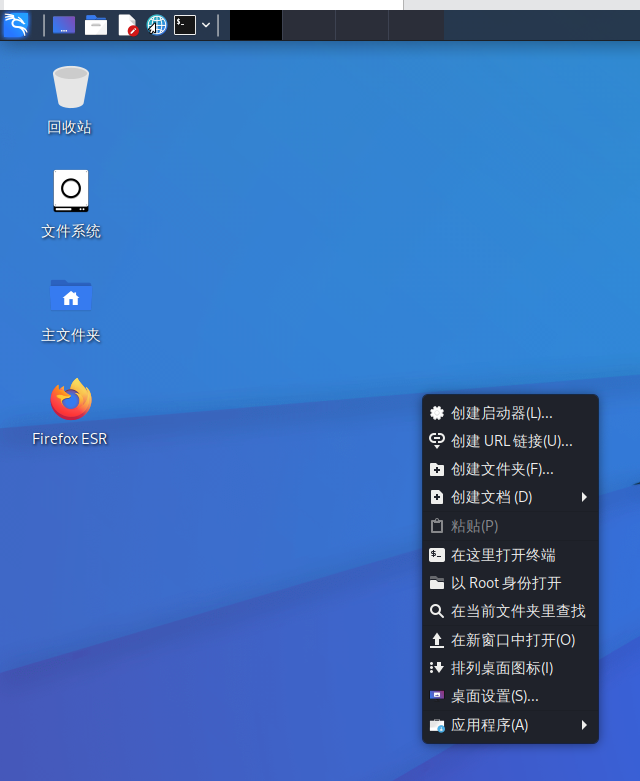Expand the 应用程序 submenu arrow
Screen dimensions: 640x781
584,725
